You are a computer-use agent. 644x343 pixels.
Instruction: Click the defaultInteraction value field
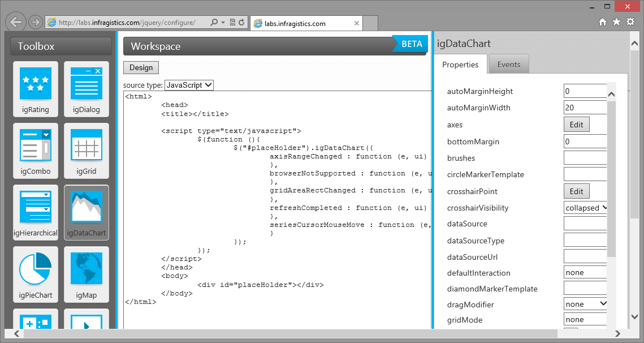pos(585,272)
